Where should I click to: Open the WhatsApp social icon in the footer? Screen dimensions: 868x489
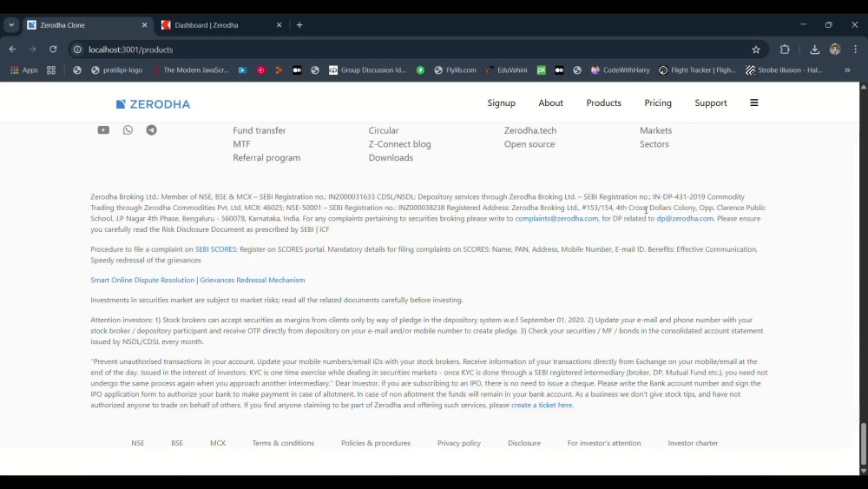(128, 130)
